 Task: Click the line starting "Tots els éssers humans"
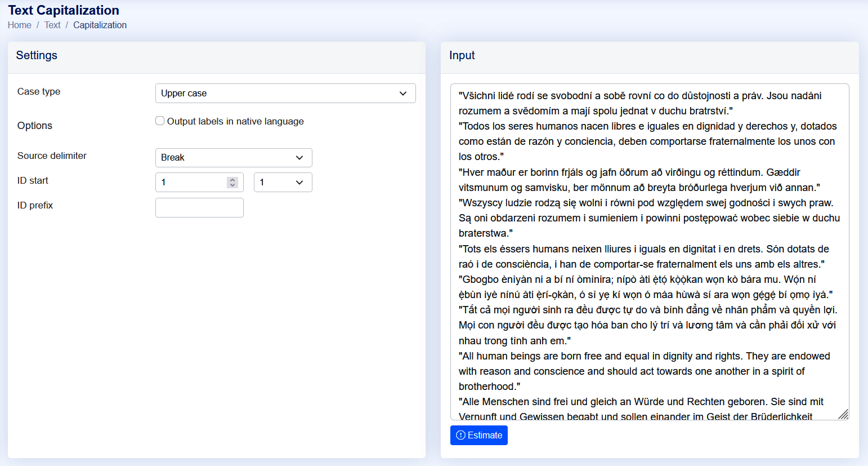point(644,249)
